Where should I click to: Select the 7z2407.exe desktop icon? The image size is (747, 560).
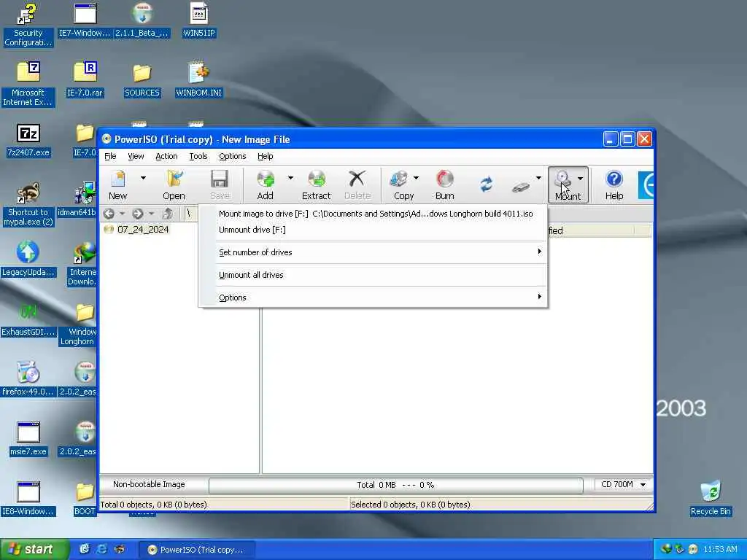pyautogui.click(x=28, y=140)
